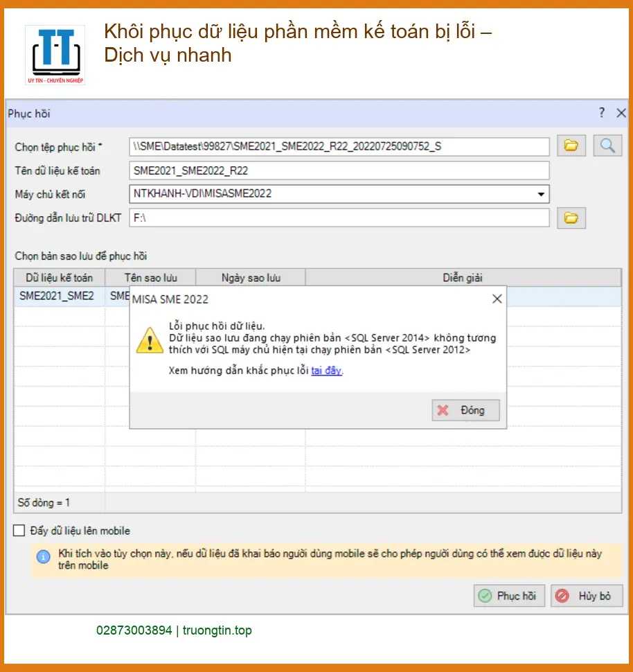Edit the Tên dữ liệu kế toán field

coord(339,170)
